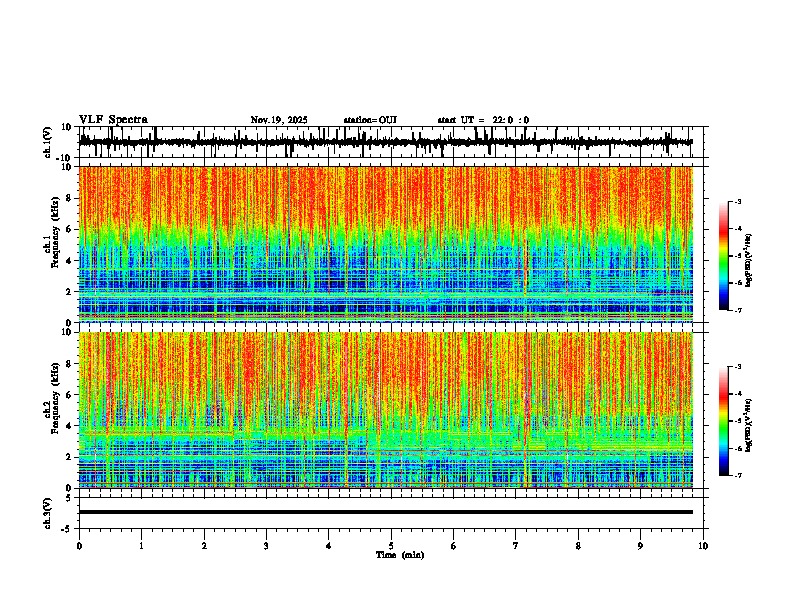
Task: Click the "VLF Spectra" title text
Action: point(113,120)
